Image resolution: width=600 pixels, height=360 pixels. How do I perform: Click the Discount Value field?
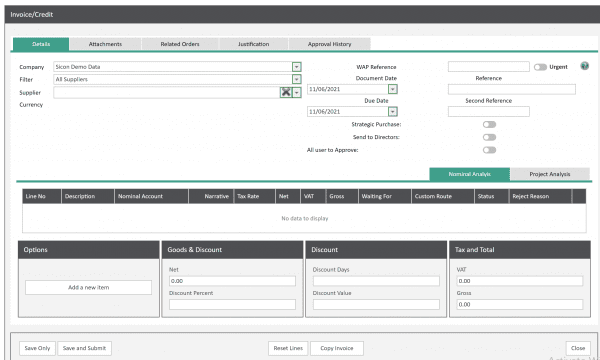click(x=376, y=305)
